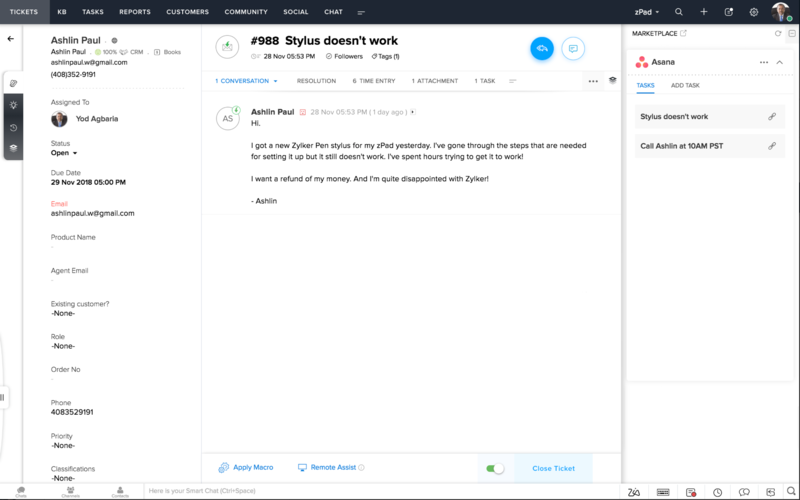800x500 pixels.
Task: Open the three-dot ticket actions menu
Action: 593,81
